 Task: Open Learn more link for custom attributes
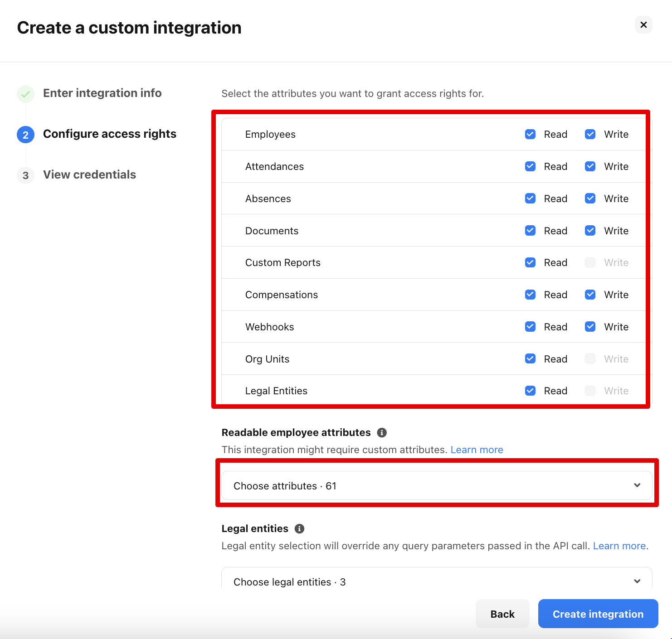coord(477,450)
